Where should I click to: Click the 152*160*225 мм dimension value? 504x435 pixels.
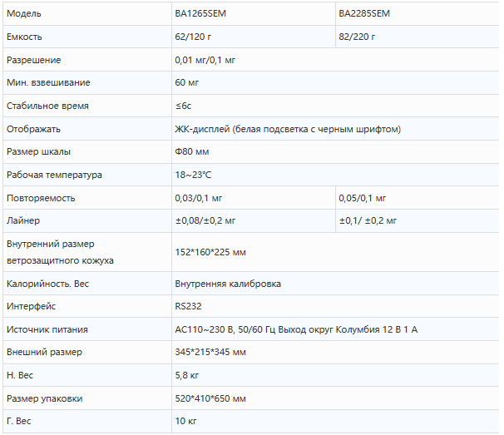[210, 252]
